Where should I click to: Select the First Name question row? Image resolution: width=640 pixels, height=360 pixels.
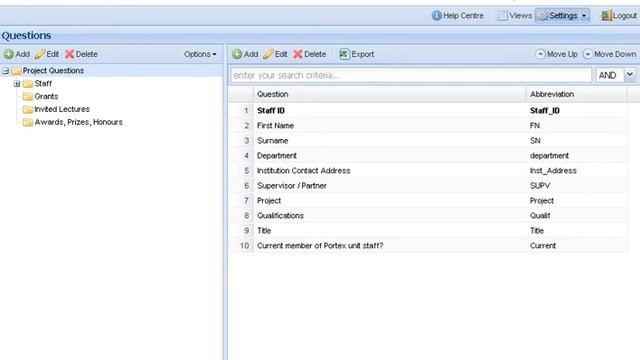click(428, 126)
